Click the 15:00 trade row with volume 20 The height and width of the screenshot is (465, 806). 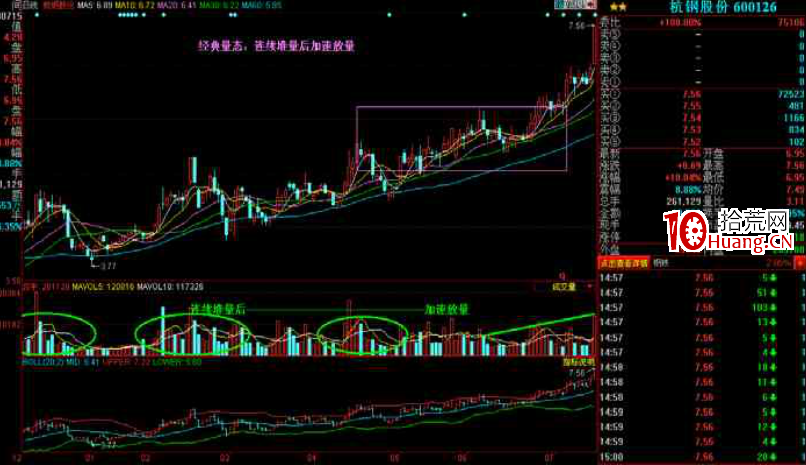(702, 456)
